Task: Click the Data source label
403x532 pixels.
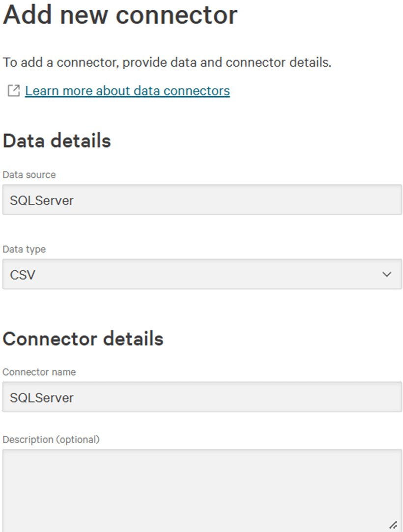Action: (x=29, y=175)
